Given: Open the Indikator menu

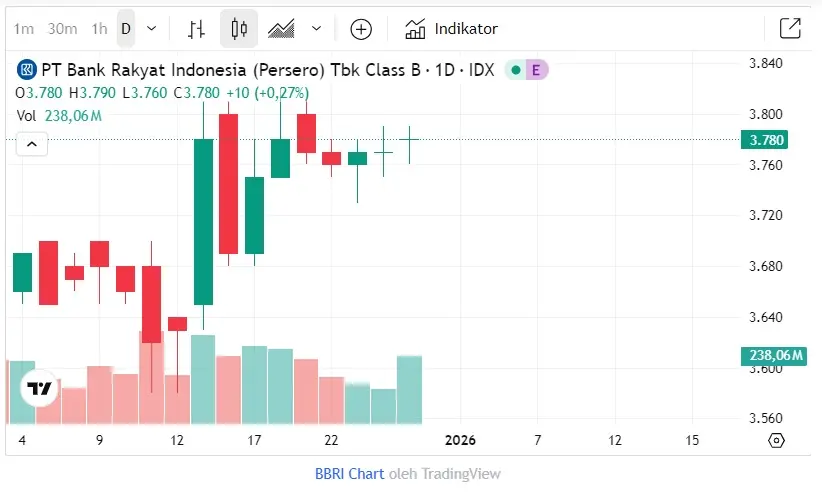Looking at the screenshot, I should [451, 29].
